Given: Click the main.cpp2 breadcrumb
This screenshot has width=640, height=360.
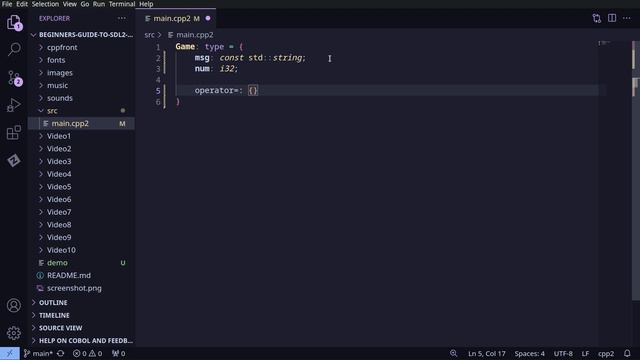Looking at the screenshot, I should click(x=191, y=35).
